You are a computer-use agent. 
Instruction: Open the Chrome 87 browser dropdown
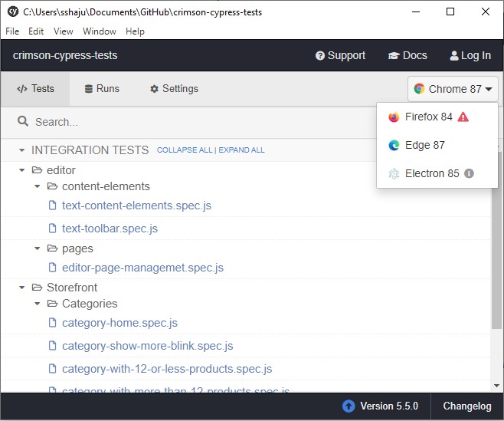453,89
